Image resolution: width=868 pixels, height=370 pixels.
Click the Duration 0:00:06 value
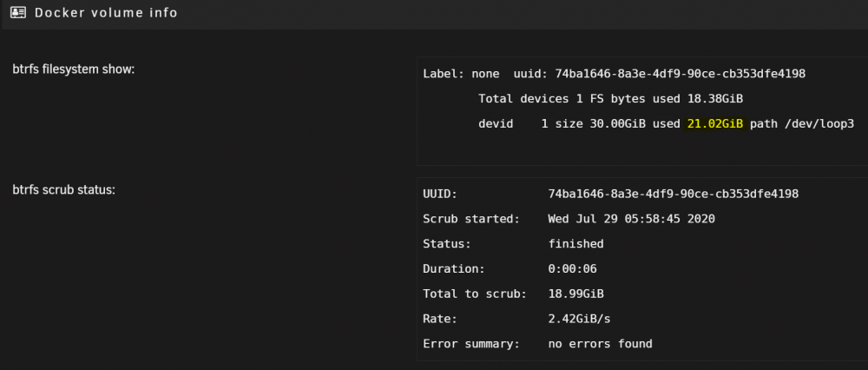point(572,269)
